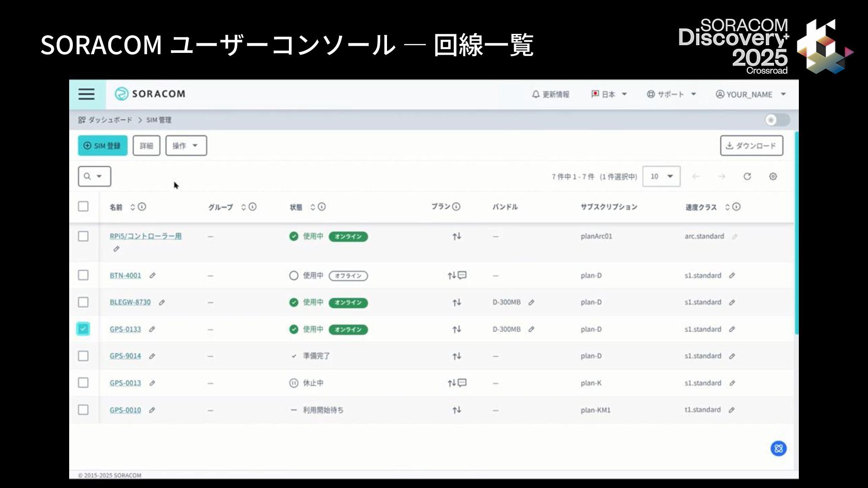Edit name pencil for BTN-4001
This screenshot has width=868, height=488.
pos(152,275)
